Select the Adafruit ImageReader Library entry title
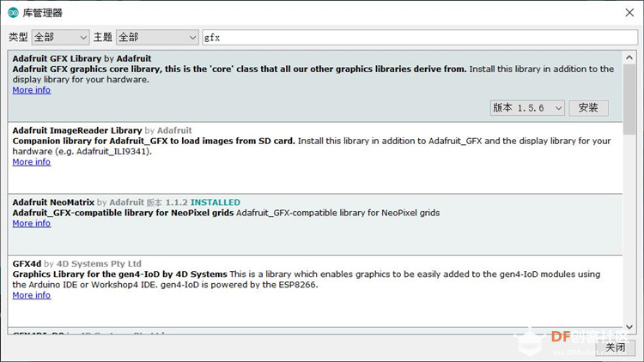Image resolution: width=644 pixels, height=362 pixels. point(77,130)
